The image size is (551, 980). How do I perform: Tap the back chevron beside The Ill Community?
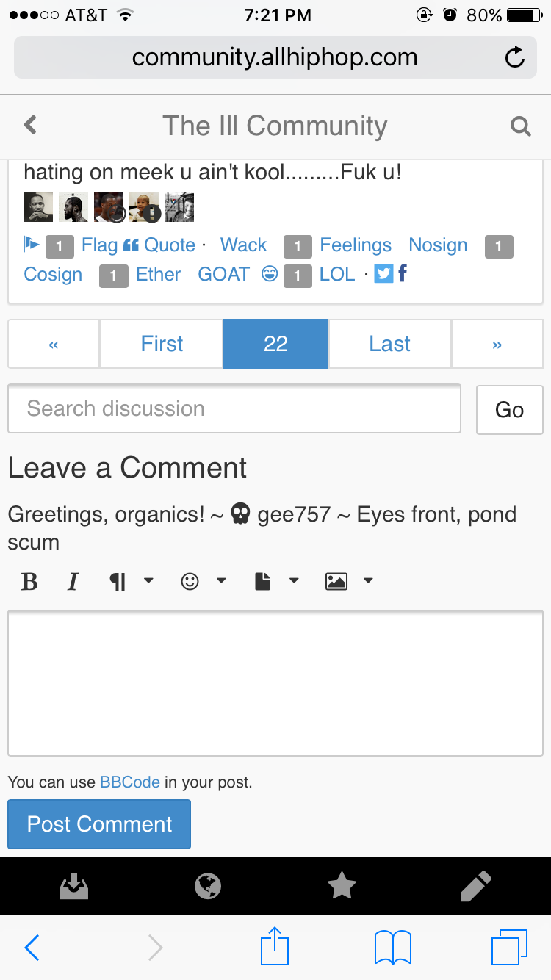(x=30, y=125)
